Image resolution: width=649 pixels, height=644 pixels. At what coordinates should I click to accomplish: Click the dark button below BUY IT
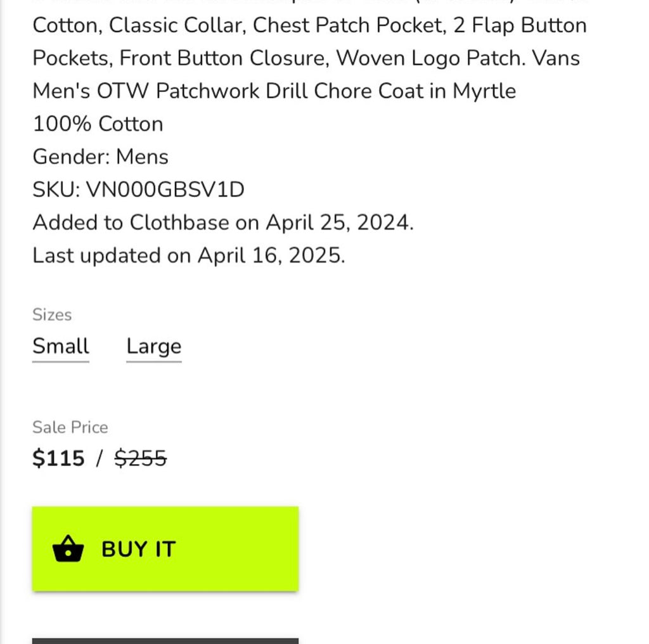(165, 640)
